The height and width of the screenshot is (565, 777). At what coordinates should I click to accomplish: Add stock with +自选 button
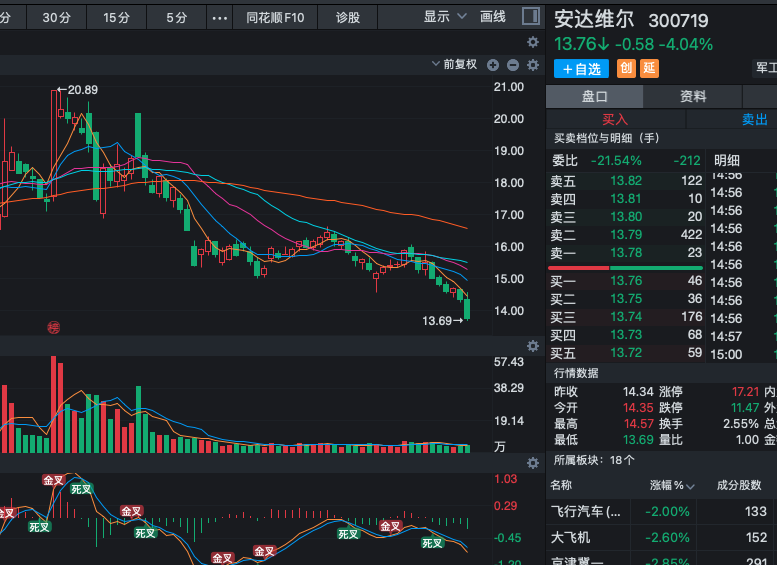[x=581, y=68]
